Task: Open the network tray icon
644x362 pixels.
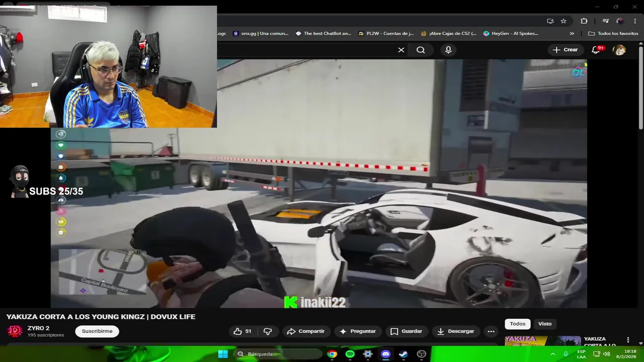Action: 596,354
